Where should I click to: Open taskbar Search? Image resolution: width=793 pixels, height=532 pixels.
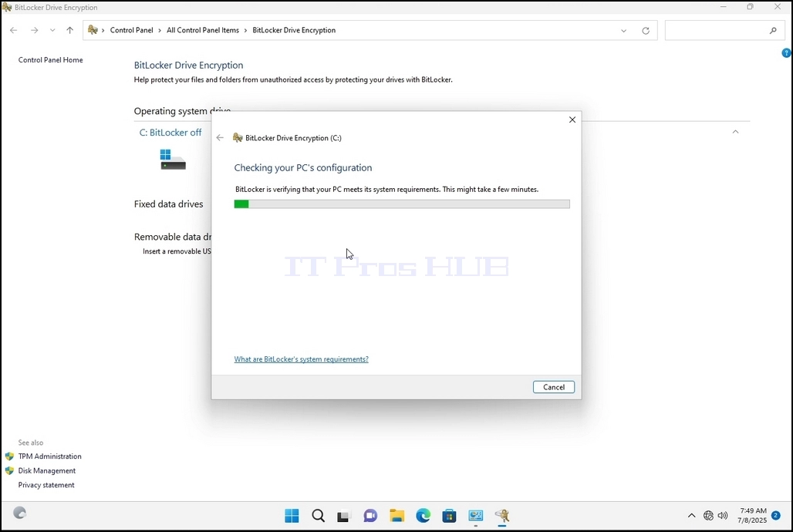(x=318, y=516)
